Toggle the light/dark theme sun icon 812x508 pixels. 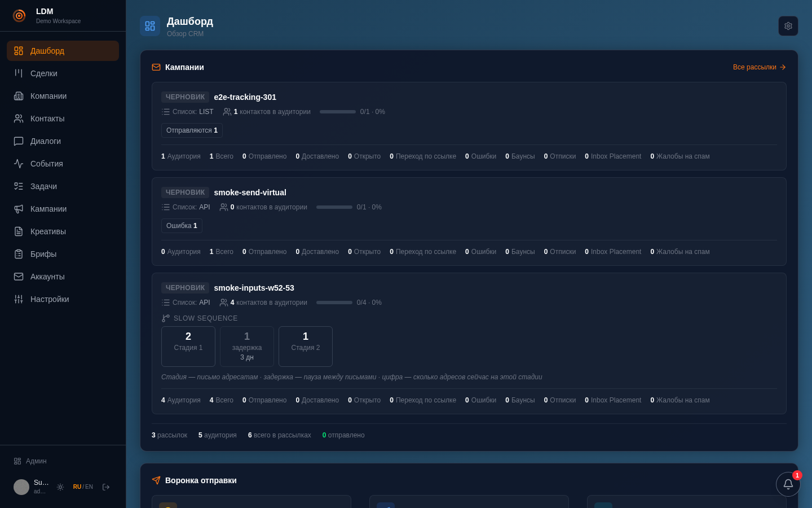(x=60, y=487)
